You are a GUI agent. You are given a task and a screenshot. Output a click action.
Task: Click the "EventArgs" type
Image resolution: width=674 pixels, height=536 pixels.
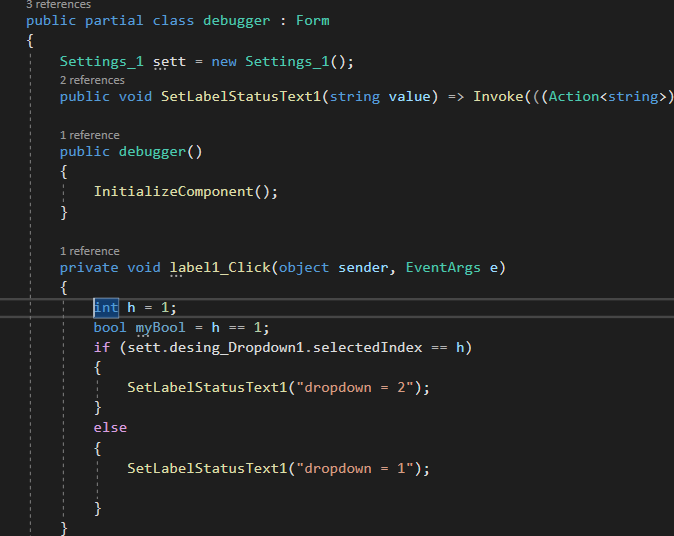(443, 267)
